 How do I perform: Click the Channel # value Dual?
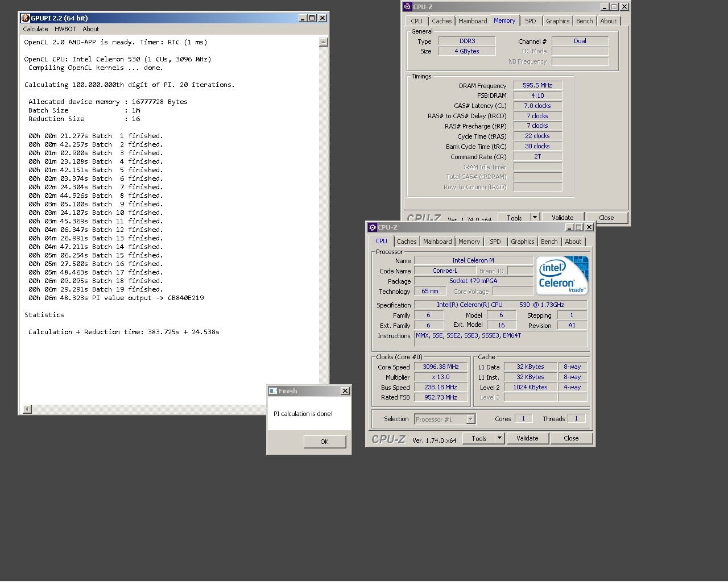580,41
